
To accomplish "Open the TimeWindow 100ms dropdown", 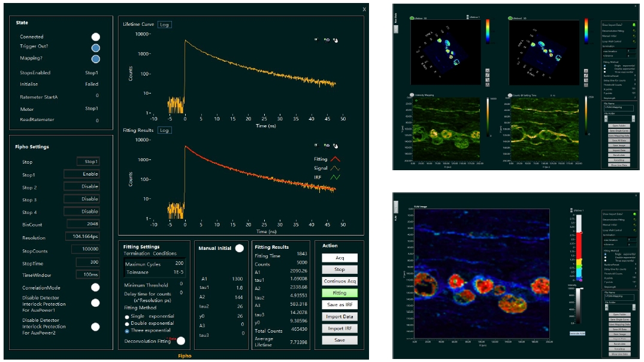I will click(87, 274).
